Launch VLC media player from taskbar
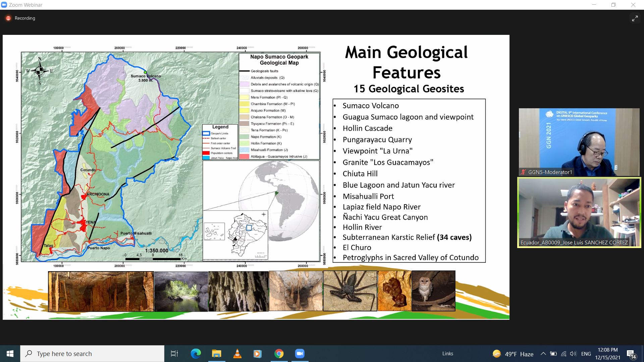Viewport: 644px width, 362px height. pyautogui.click(x=237, y=354)
